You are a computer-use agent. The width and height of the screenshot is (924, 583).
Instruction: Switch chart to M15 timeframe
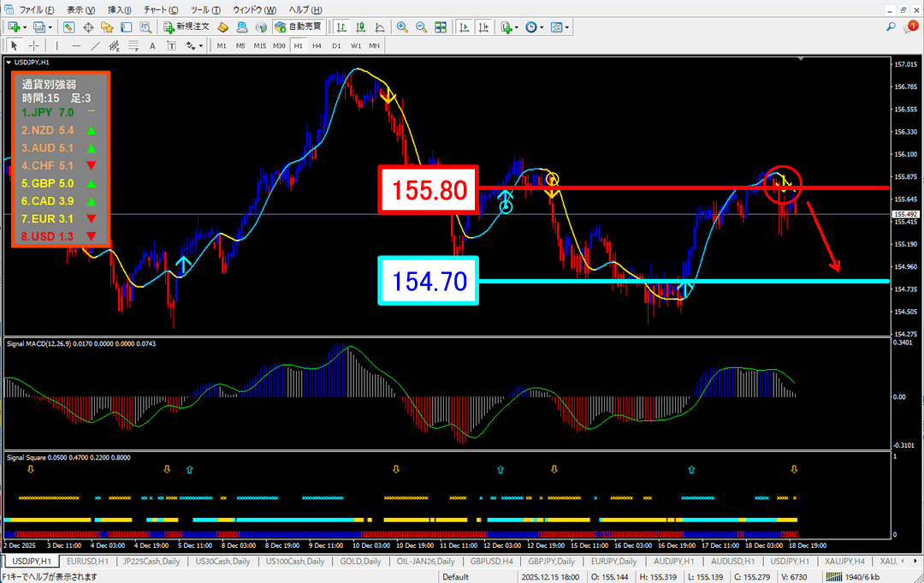coord(259,45)
